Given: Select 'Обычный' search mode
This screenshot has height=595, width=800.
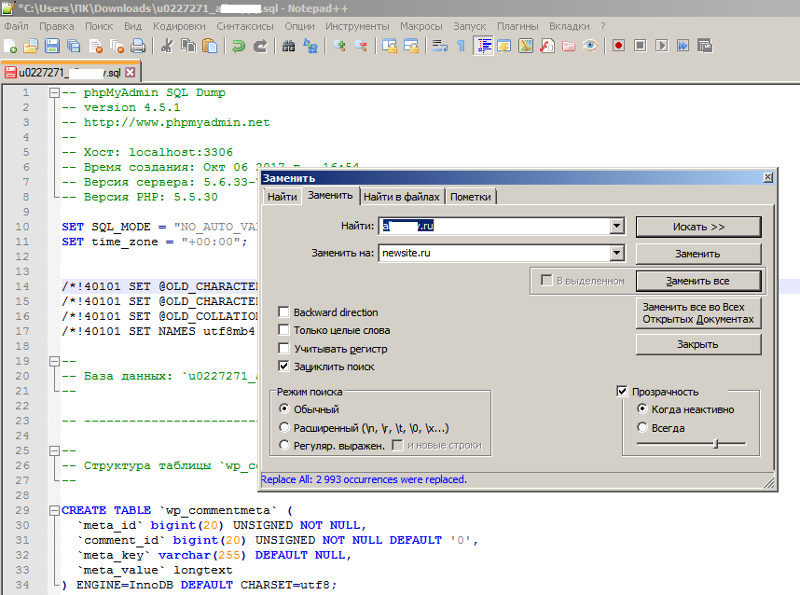Looking at the screenshot, I should [284, 409].
